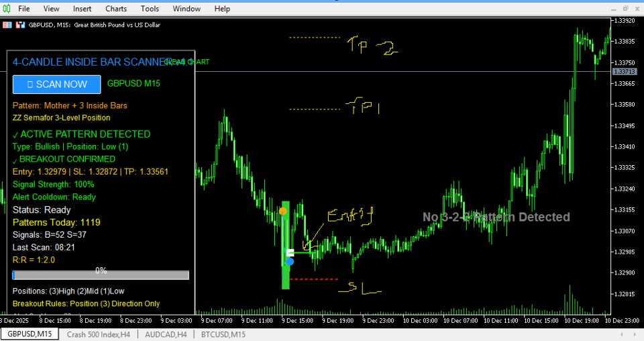Click the Signals: B=52 S=37 line
This screenshot has width=644, height=341.
click(x=49, y=235)
